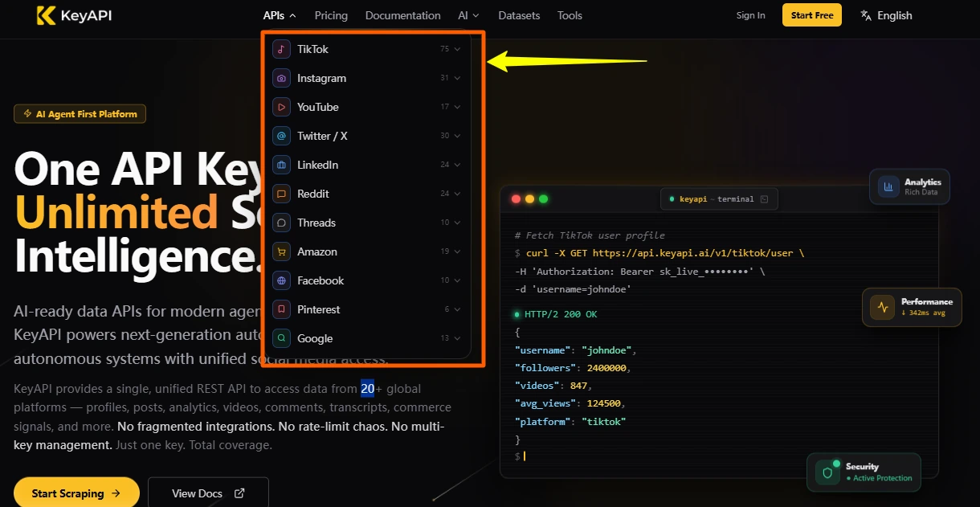Click the Google count 13
The height and width of the screenshot is (507, 980).
[445, 338]
